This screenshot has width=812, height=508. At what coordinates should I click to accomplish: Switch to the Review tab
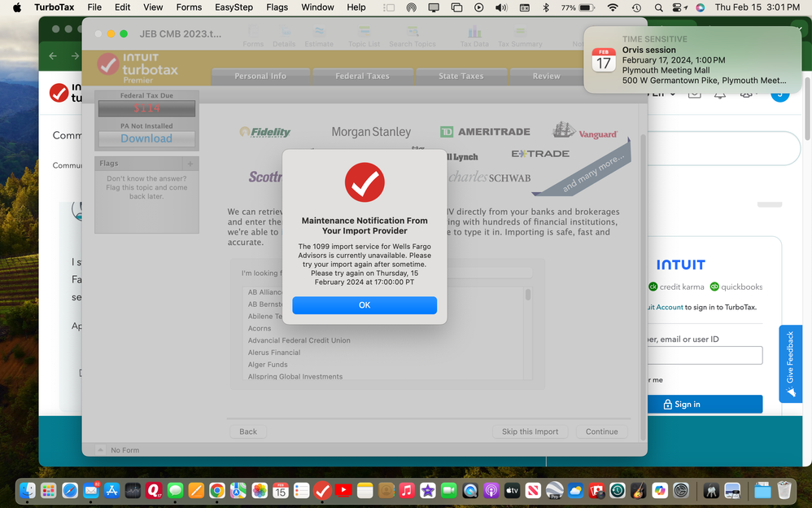(546, 77)
